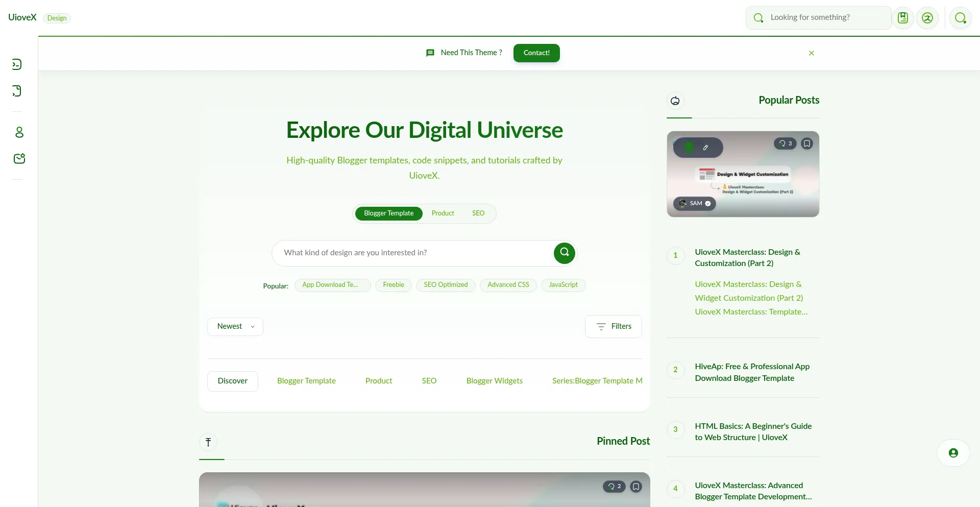Select the Discover tab

coord(232,381)
